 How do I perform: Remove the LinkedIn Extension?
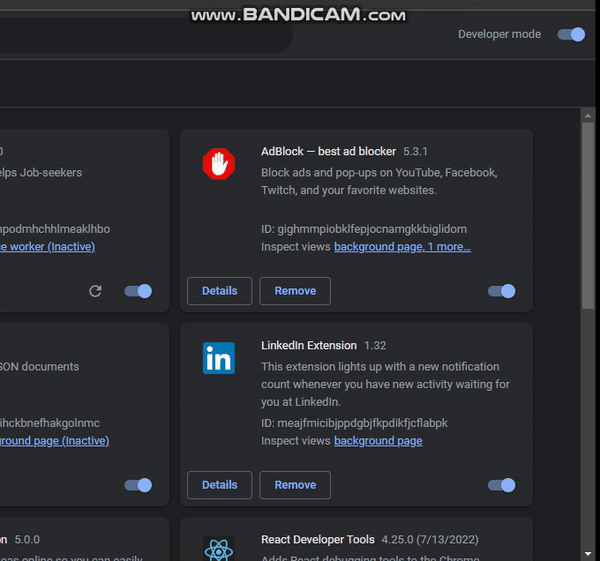point(295,485)
